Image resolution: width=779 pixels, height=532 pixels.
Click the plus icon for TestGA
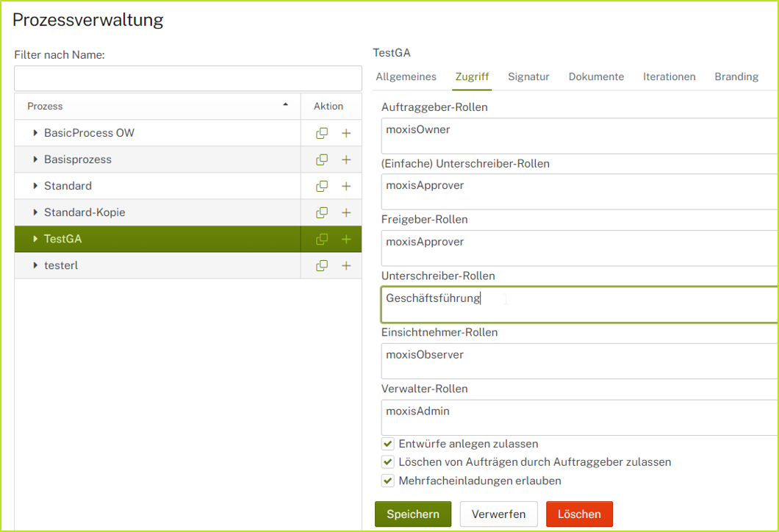345,239
